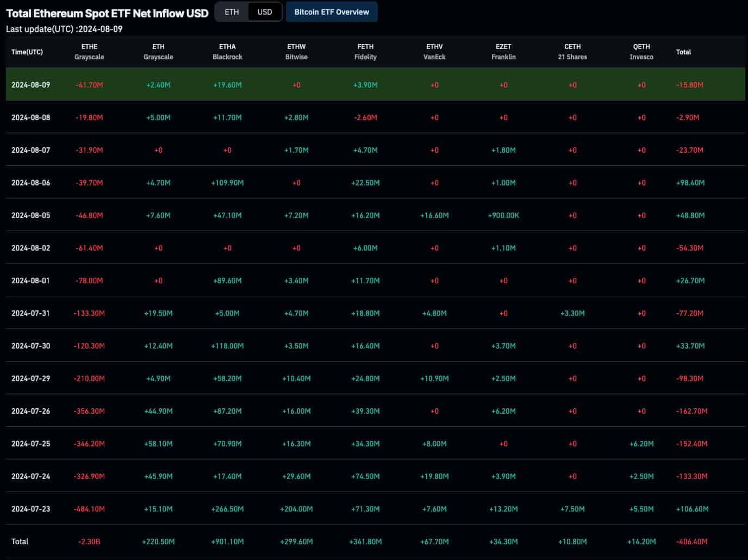The width and height of the screenshot is (748, 560).
Task: Select the QETH Invesco column header
Action: tap(641, 51)
